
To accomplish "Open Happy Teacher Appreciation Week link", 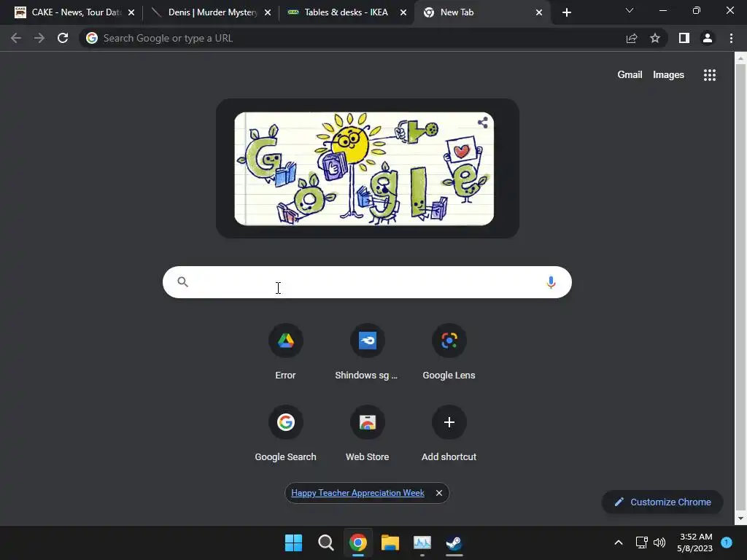I will (x=357, y=493).
